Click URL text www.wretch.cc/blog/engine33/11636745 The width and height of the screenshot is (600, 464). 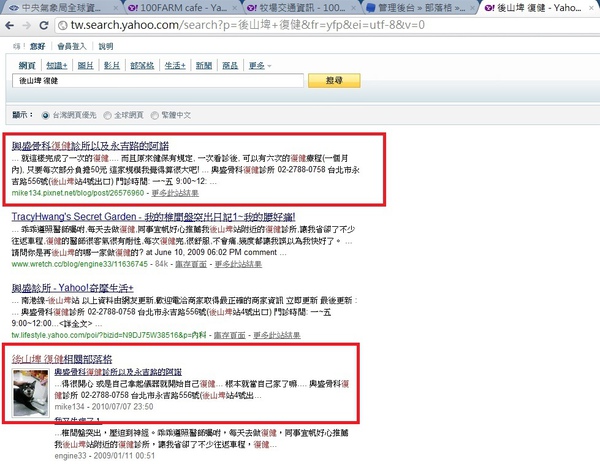point(80,264)
